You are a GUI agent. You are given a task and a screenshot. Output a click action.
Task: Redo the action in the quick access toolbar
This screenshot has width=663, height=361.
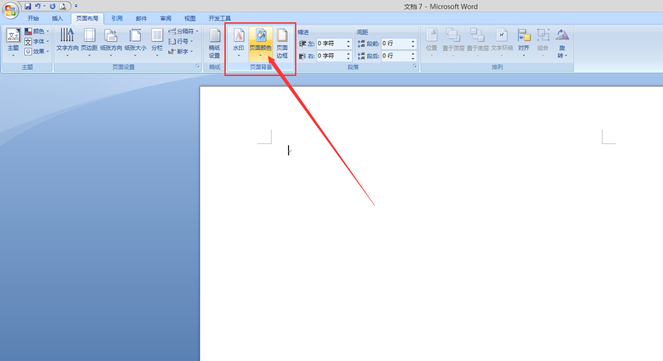click(x=52, y=6)
